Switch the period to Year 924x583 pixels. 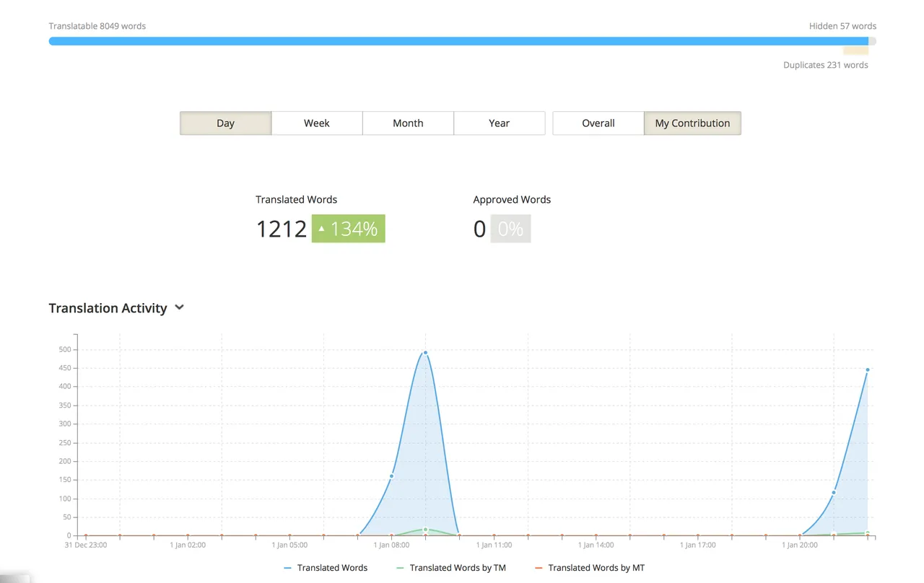tap(500, 123)
